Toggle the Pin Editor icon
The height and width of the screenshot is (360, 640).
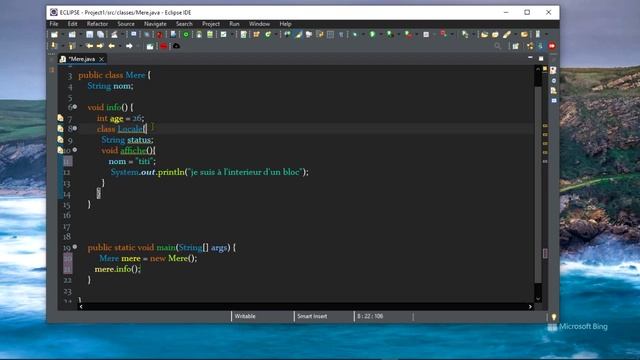point(150,46)
